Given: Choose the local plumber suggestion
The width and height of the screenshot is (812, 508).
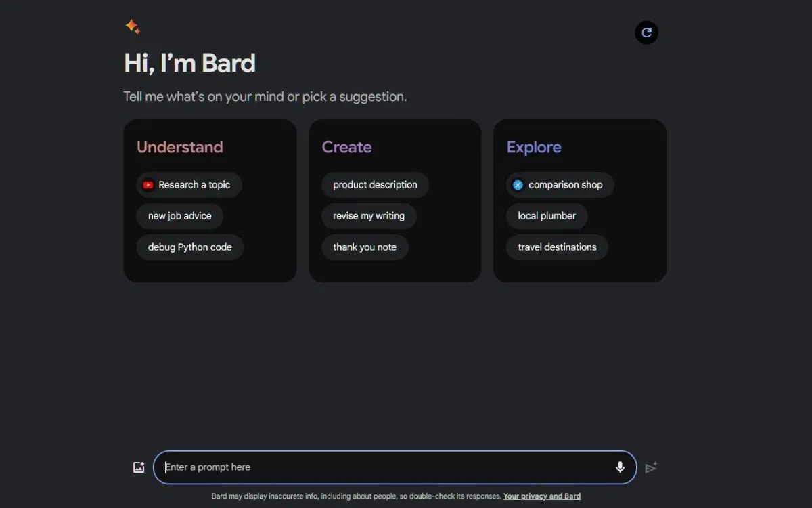Looking at the screenshot, I should click(547, 215).
